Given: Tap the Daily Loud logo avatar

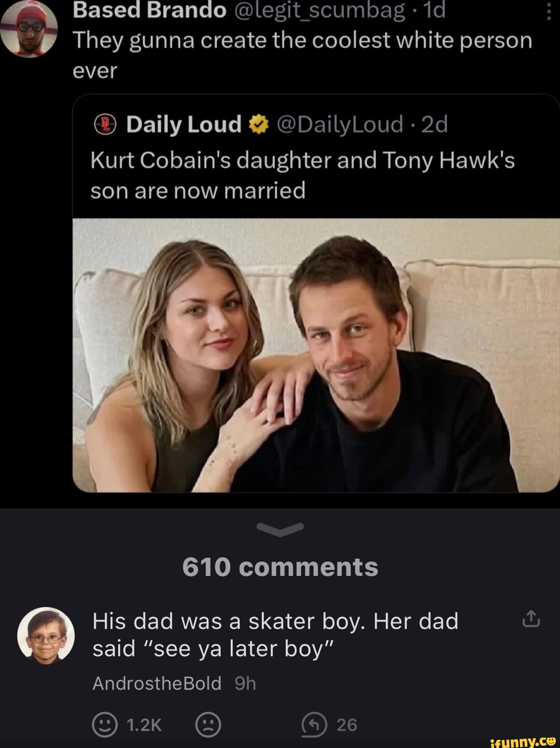Looking at the screenshot, I should click(105, 124).
